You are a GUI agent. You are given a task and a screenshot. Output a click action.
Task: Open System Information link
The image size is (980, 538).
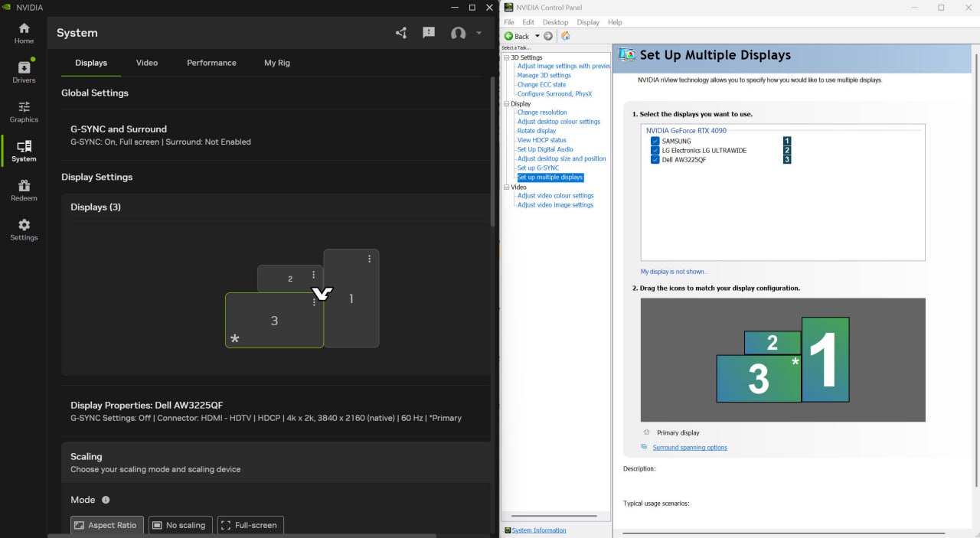click(x=539, y=530)
